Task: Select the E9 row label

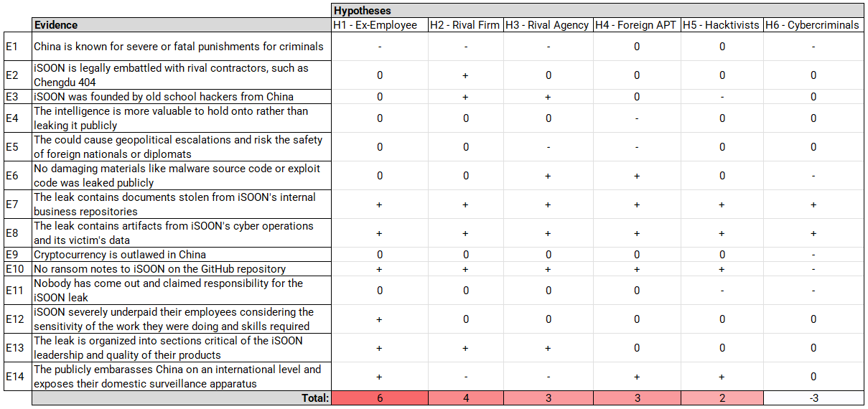Action: [18, 255]
